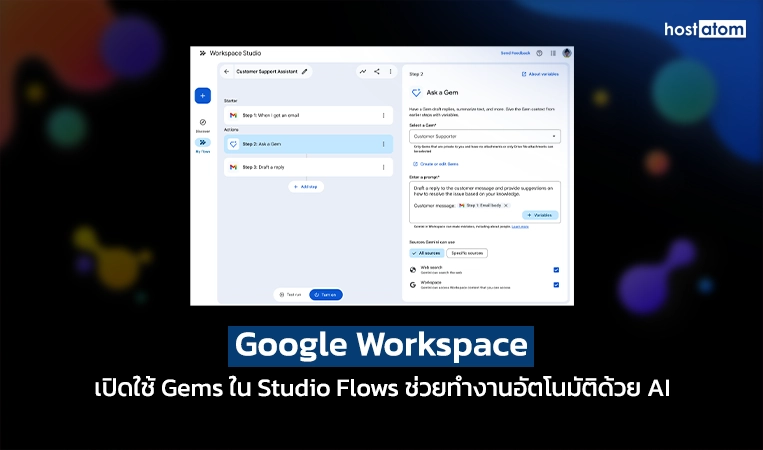This screenshot has width=763, height=450.
Task: Open the help icon in the top bar
Action: point(539,53)
